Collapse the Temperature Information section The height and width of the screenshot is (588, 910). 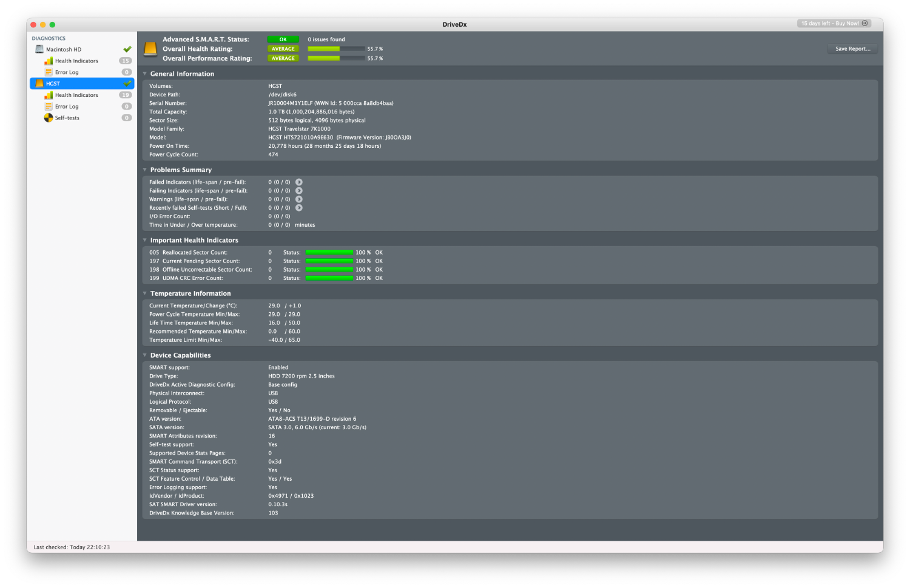click(145, 293)
